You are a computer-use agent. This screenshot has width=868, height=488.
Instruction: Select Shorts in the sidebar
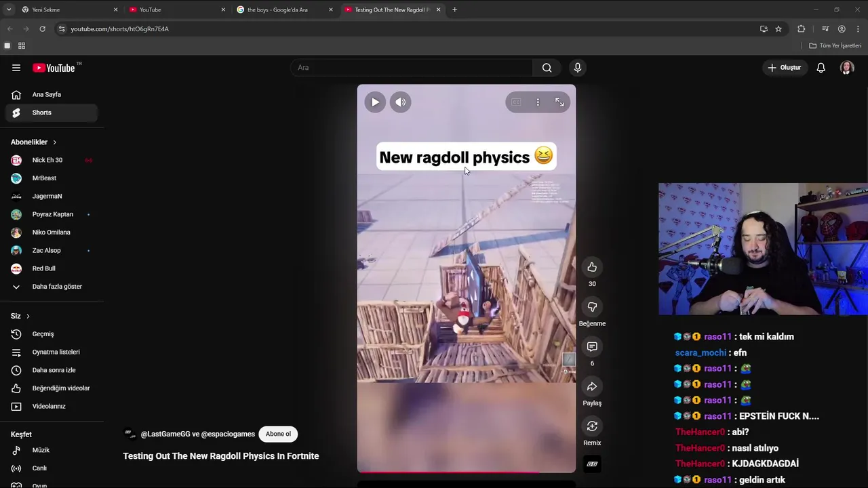point(52,113)
